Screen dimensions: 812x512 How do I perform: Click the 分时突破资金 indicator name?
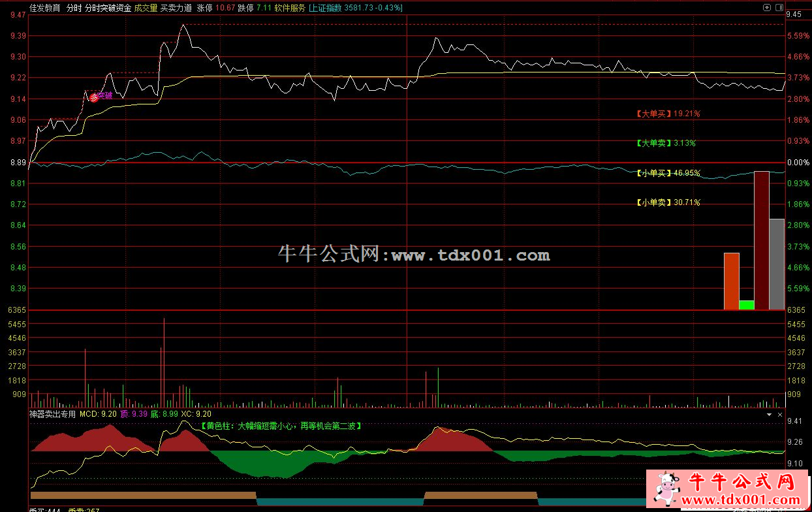pos(108,8)
